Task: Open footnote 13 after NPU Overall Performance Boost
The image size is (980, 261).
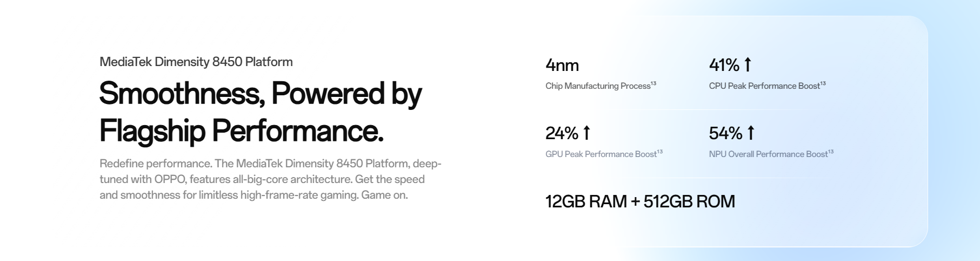Action: coord(831,152)
